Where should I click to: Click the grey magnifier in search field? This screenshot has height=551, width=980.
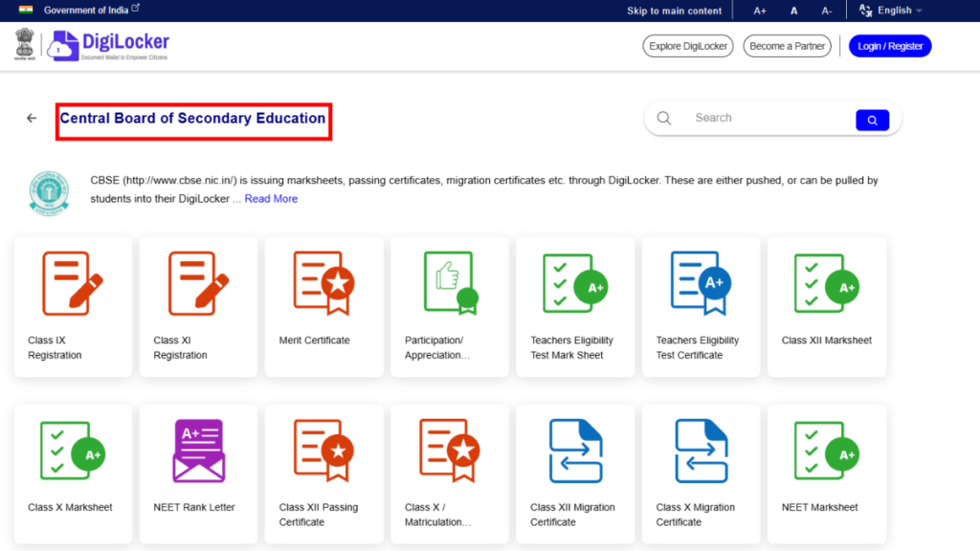[x=664, y=118]
